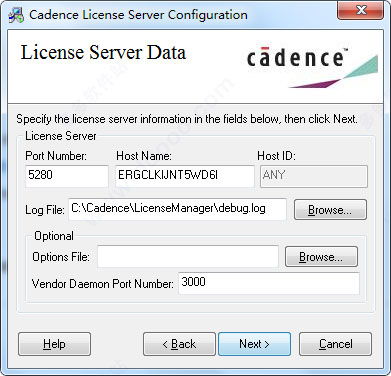Click the 'Vendor Daemon Port Number:' label
This screenshot has height=376, width=391.
pos(103,284)
